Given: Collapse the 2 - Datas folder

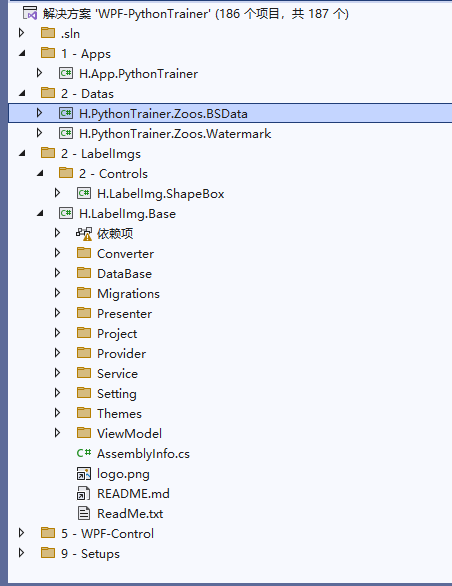Looking at the screenshot, I should (22, 93).
